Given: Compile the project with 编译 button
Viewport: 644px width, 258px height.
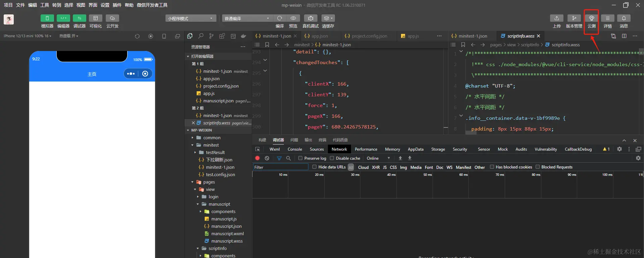Looking at the screenshot, I should tap(280, 18).
